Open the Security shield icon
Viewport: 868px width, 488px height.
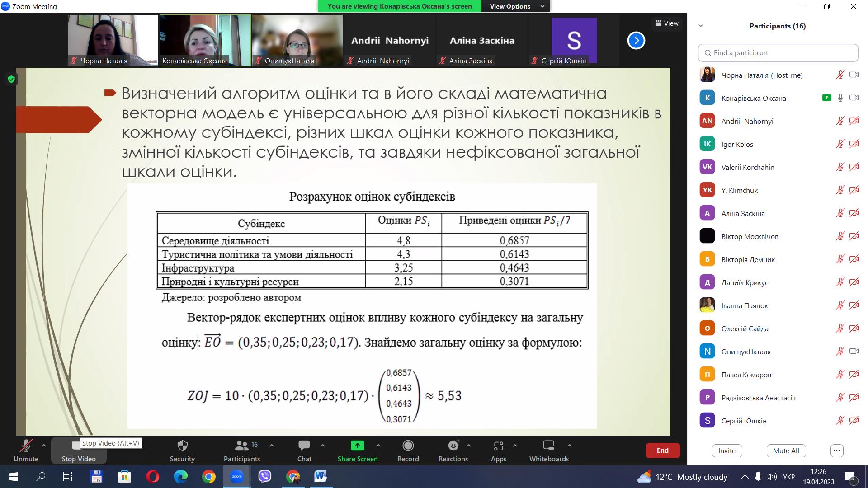point(182,446)
